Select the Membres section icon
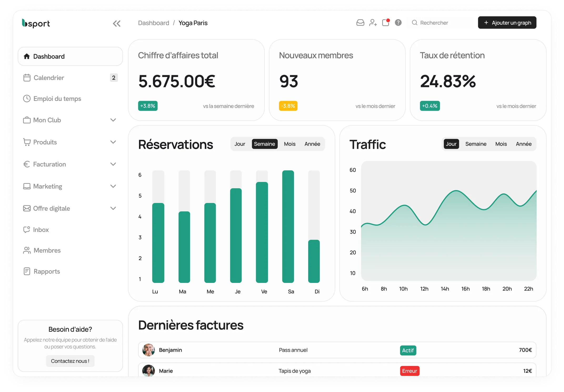The image size is (564, 392). pos(27,250)
